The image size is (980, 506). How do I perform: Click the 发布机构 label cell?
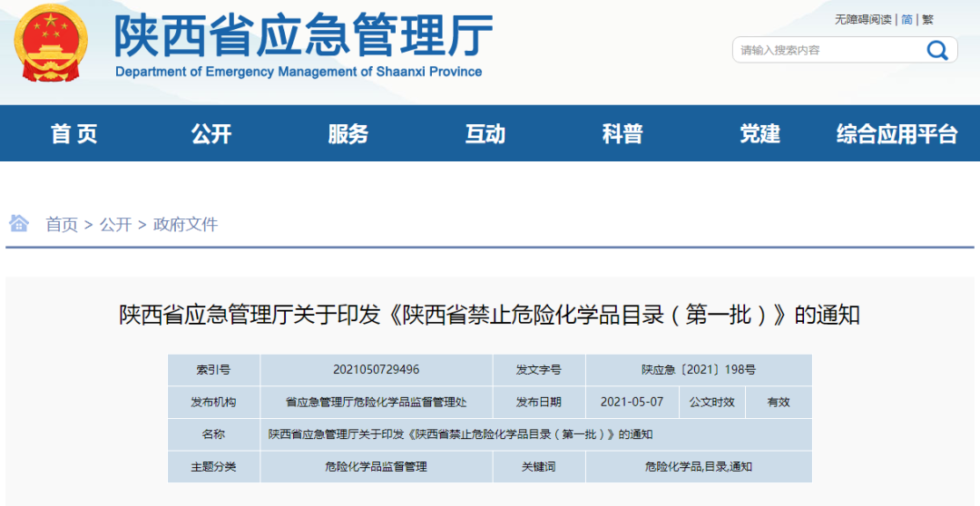(x=214, y=402)
